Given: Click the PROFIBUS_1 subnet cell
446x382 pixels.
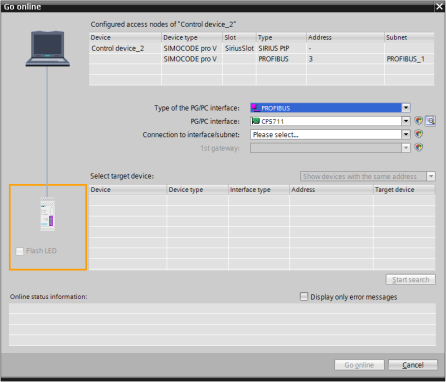Looking at the screenshot, I should click(x=409, y=59).
